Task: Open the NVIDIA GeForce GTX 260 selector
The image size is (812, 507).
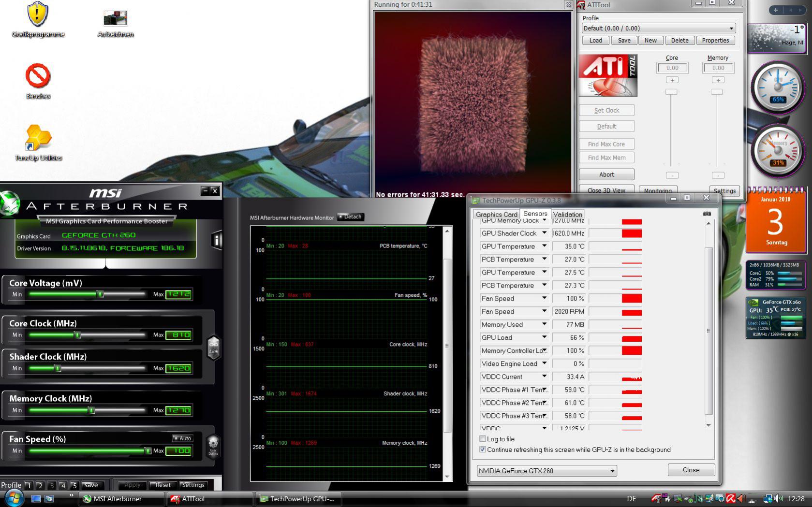Action: coord(546,471)
